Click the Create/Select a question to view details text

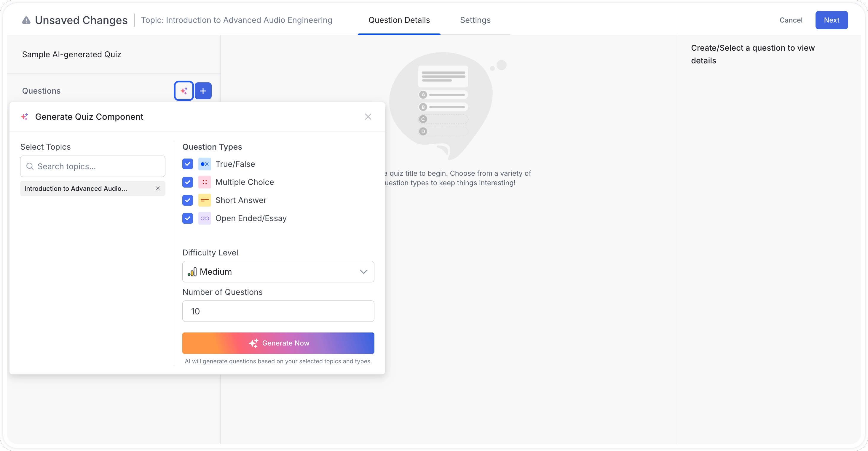click(752, 54)
